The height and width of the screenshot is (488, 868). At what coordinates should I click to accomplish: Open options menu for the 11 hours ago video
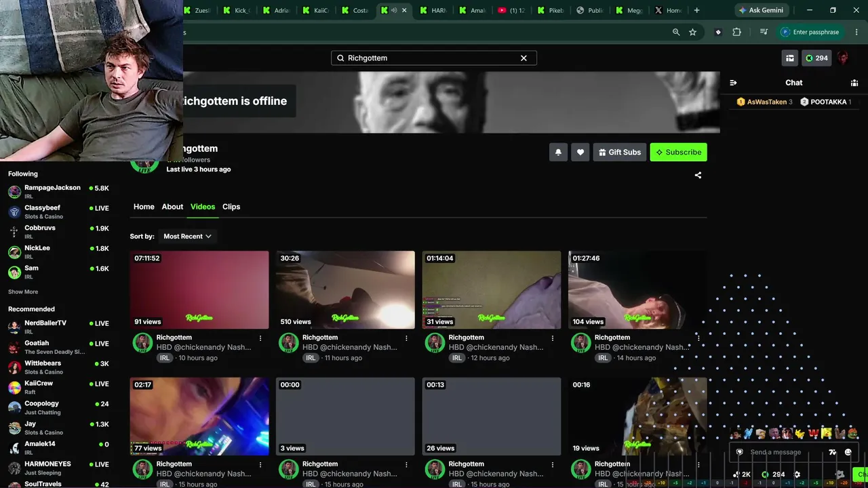[407, 338]
